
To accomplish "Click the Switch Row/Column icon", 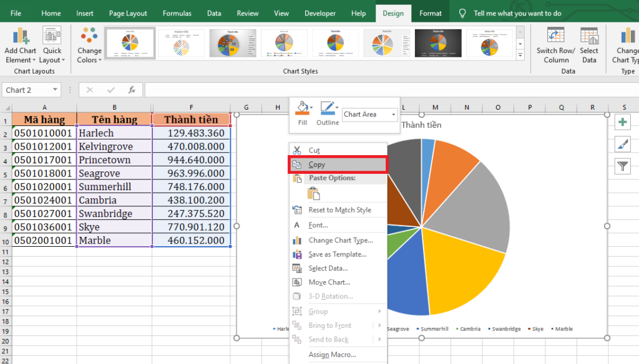I will [x=555, y=36].
